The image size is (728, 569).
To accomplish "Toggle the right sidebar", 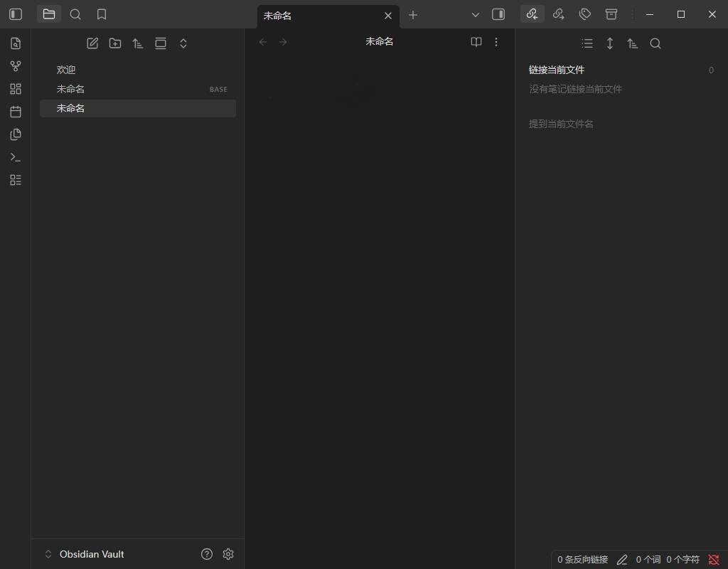I will [498, 14].
